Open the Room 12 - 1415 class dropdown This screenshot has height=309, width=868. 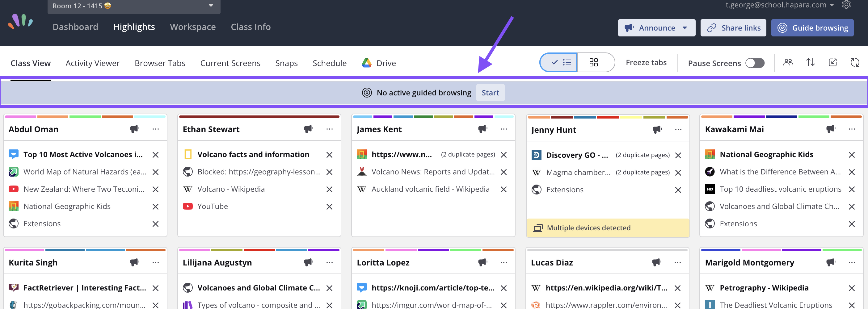pyautogui.click(x=134, y=6)
